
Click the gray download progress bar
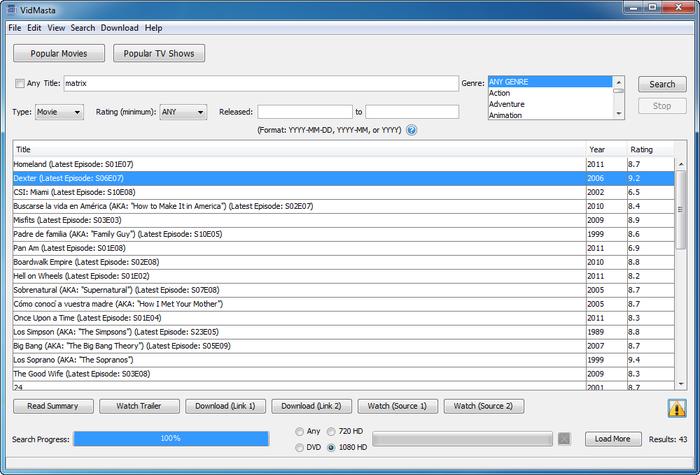click(x=462, y=439)
